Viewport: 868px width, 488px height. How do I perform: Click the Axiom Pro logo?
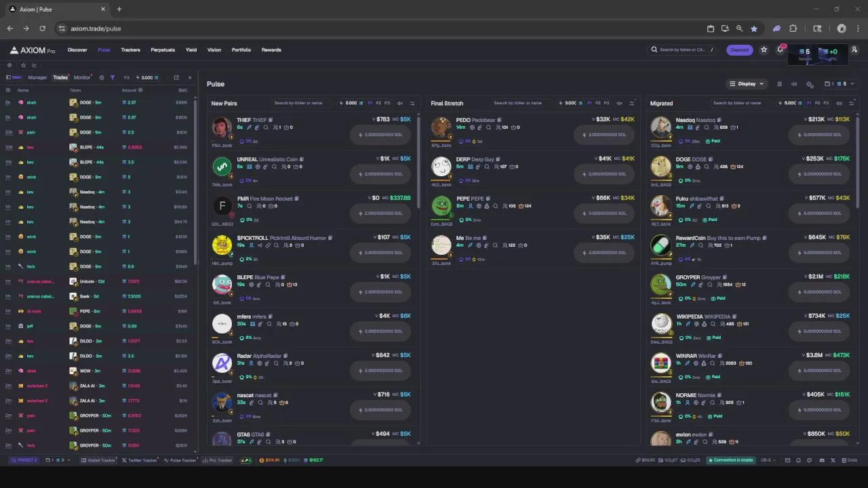32,50
